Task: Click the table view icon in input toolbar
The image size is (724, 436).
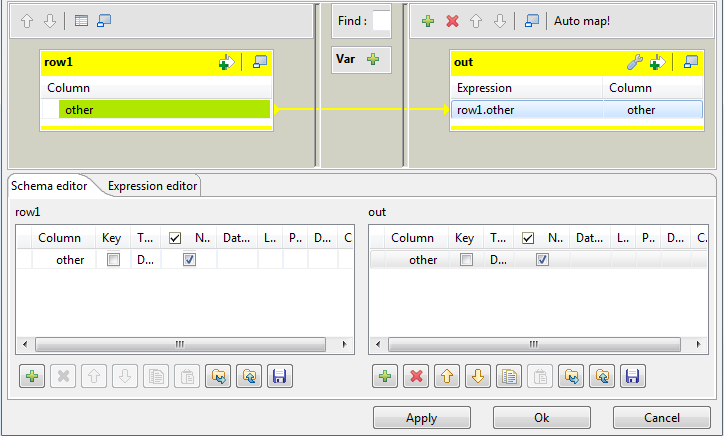Action: tap(81, 21)
